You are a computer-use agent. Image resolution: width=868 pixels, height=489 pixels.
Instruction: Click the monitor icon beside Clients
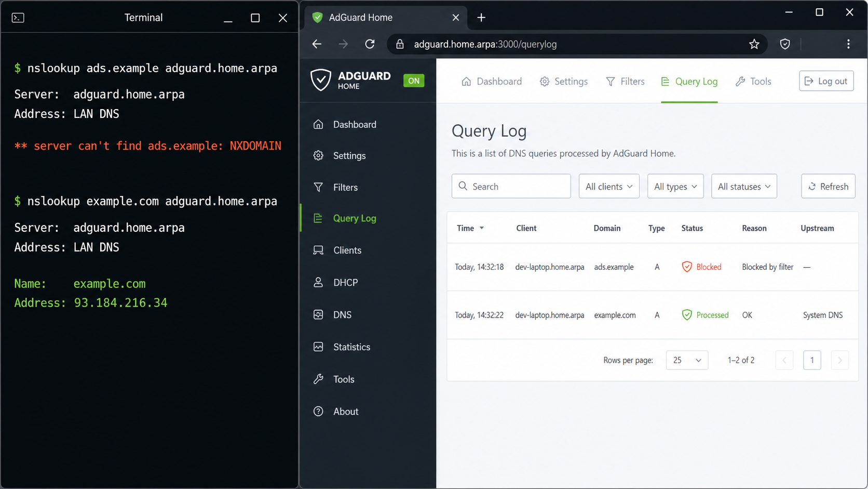click(318, 250)
